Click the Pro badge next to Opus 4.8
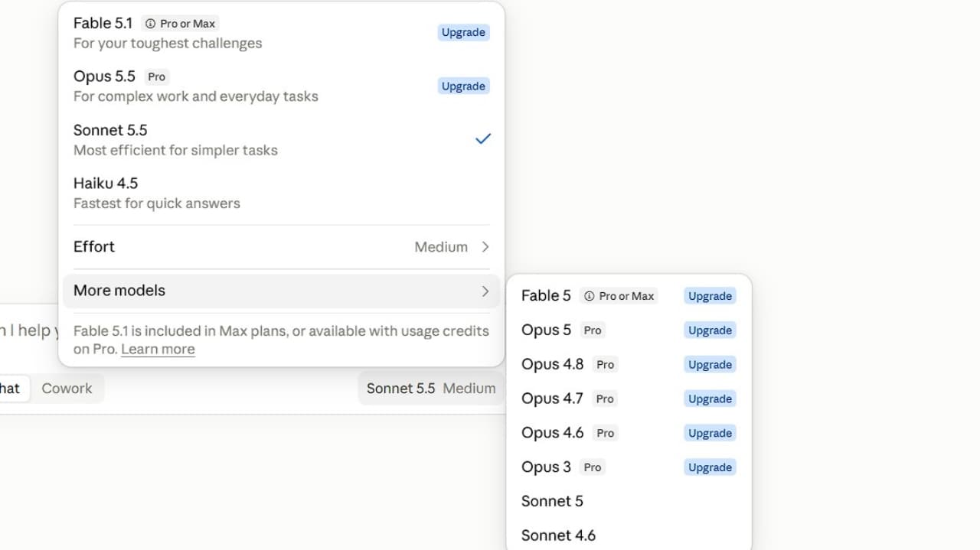This screenshot has height=550, width=980. pos(605,365)
